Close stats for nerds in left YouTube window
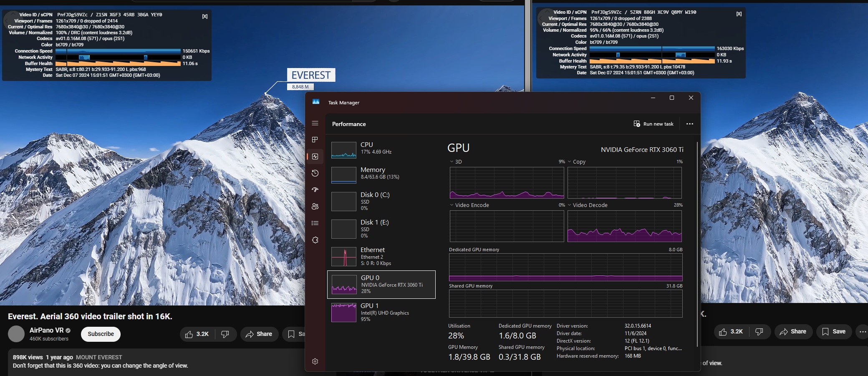The height and width of the screenshot is (376, 868). [205, 16]
